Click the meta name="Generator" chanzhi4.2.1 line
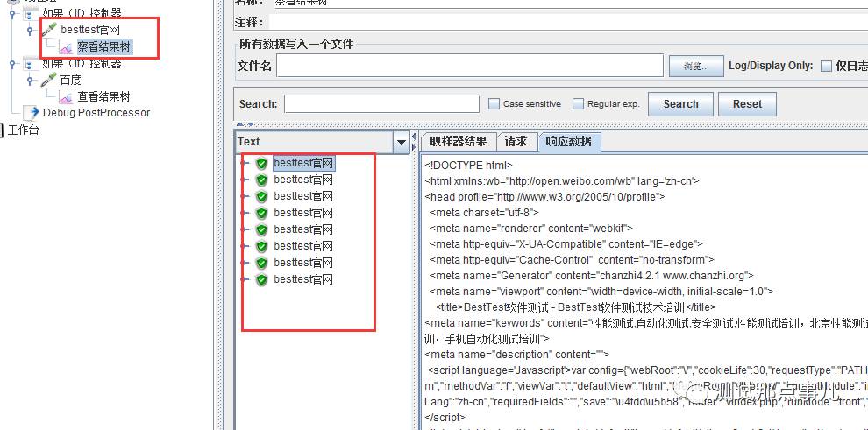Viewport: 868px width, 430px height. (x=591, y=275)
